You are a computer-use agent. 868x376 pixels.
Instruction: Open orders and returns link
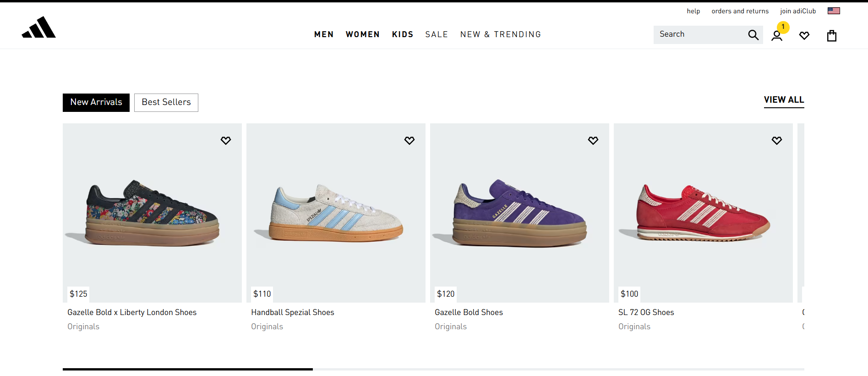click(740, 11)
